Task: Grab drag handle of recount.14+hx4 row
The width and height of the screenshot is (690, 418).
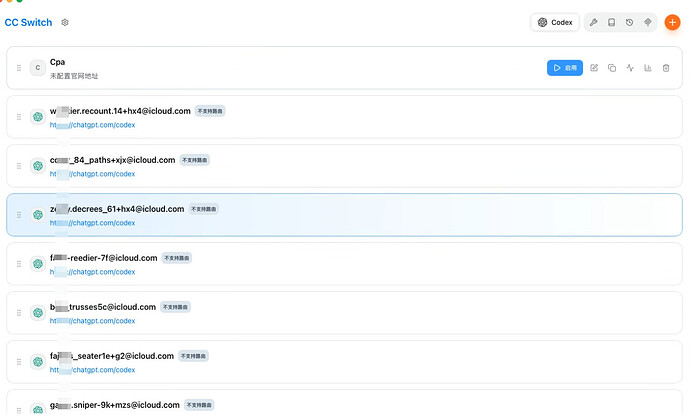Action: pos(19,117)
